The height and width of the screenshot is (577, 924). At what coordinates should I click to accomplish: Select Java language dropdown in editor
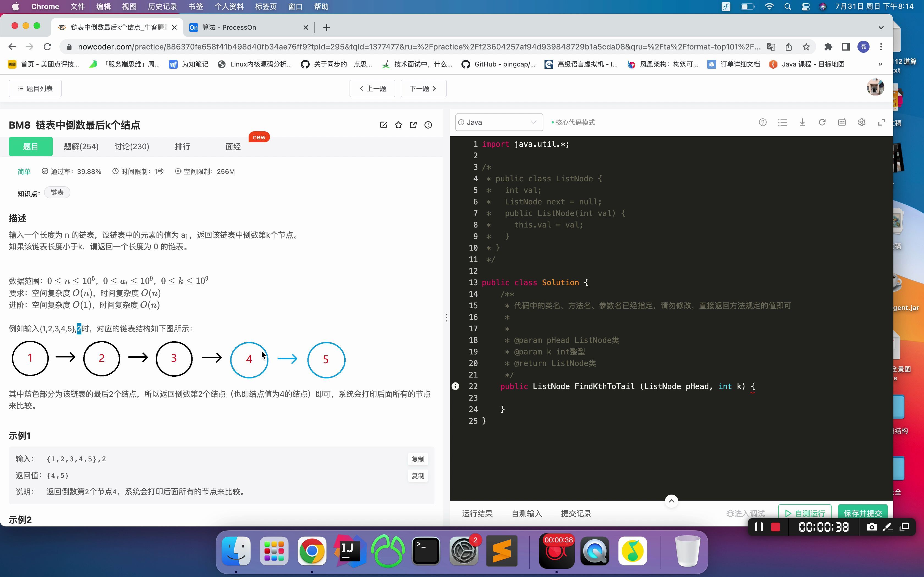point(498,122)
